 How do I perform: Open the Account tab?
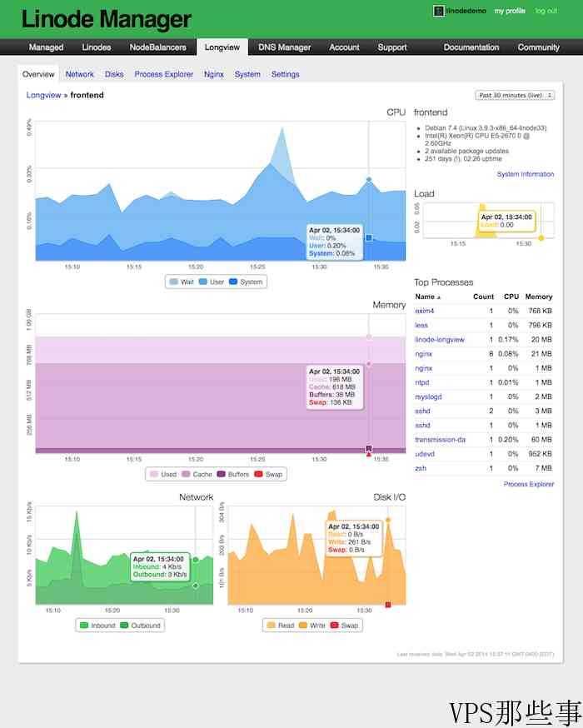[x=345, y=47]
